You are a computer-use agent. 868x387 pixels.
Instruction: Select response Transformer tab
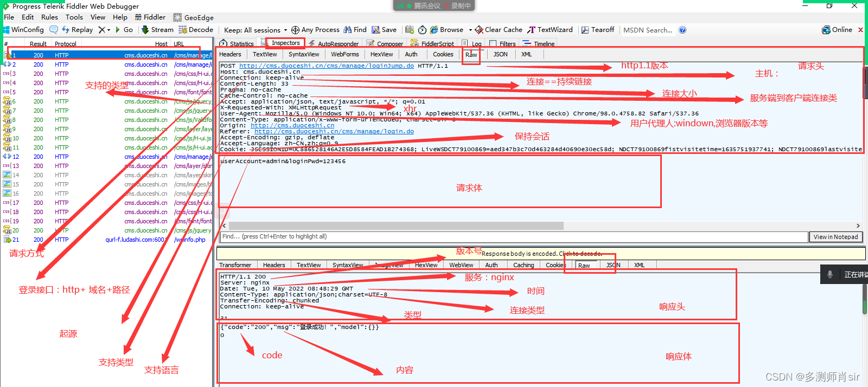point(235,265)
